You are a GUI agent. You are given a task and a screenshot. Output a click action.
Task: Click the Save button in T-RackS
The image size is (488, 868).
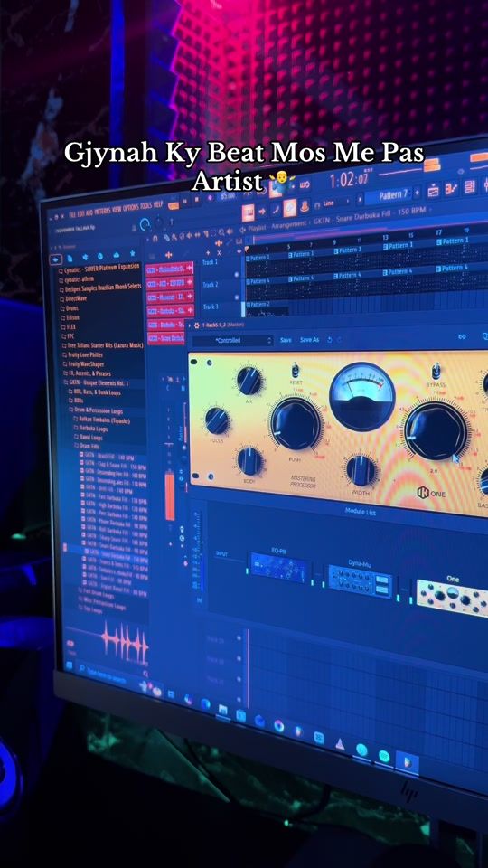286,339
